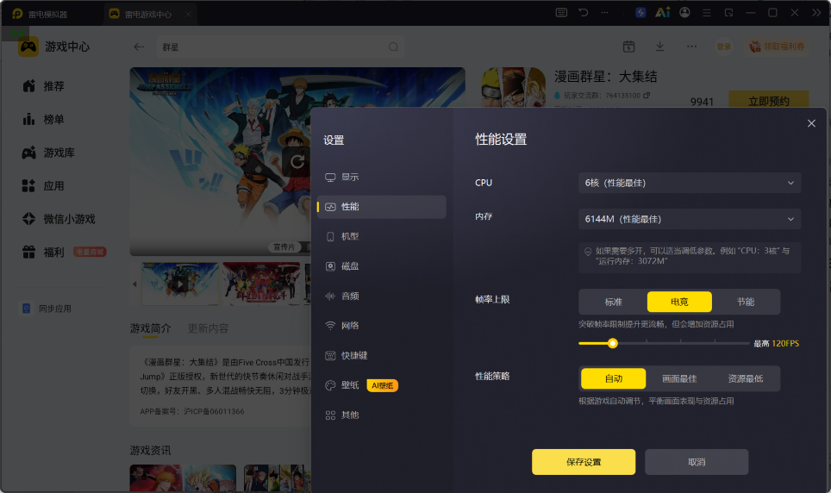The height and width of the screenshot is (493, 831).
Task: Open 游戏库 game library in sidebar
Action: pyautogui.click(x=48, y=153)
